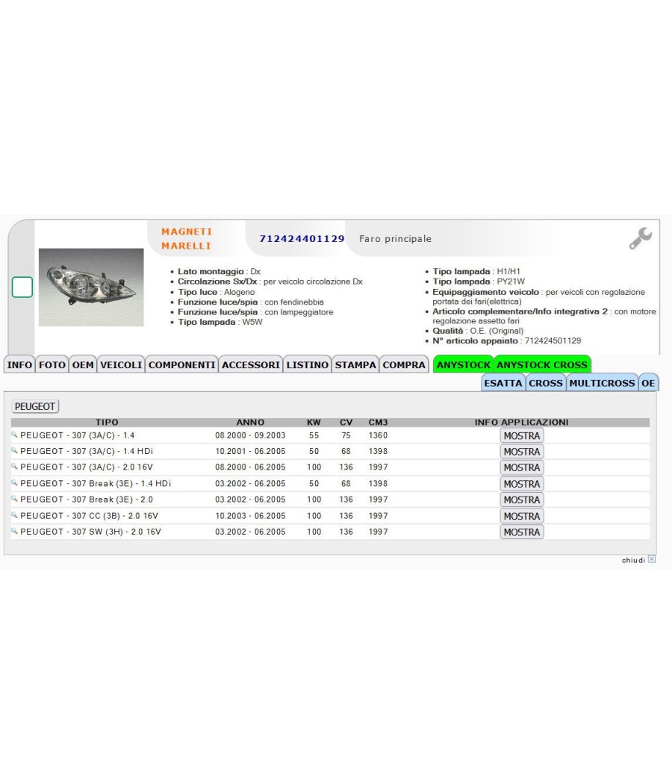
Task: Click magnifier icon for 307 (3A/C) - 1.4 HDi
Action: [14, 450]
